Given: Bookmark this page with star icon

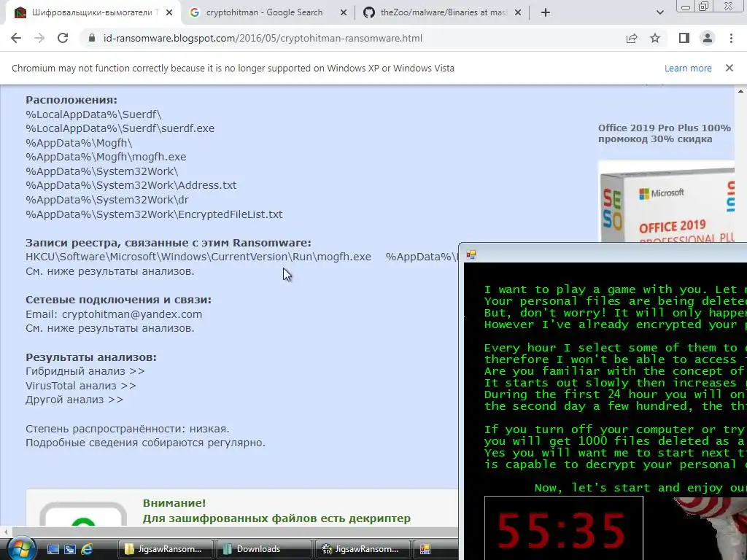Looking at the screenshot, I should point(656,38).
